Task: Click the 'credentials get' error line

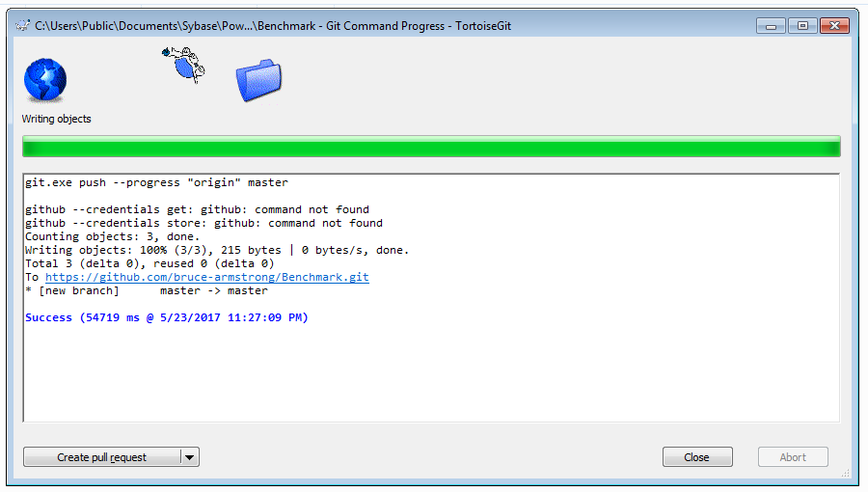Action: pyautogui.click(x=197, y=209)
